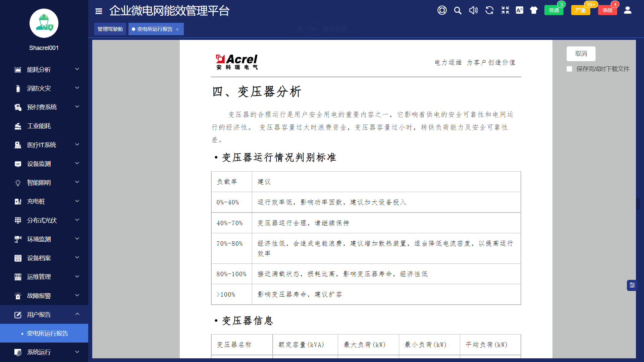The height and width of the screenshot is (362, 644).
Task: Open the floating settings sliders button
Action: click(632, 285)
